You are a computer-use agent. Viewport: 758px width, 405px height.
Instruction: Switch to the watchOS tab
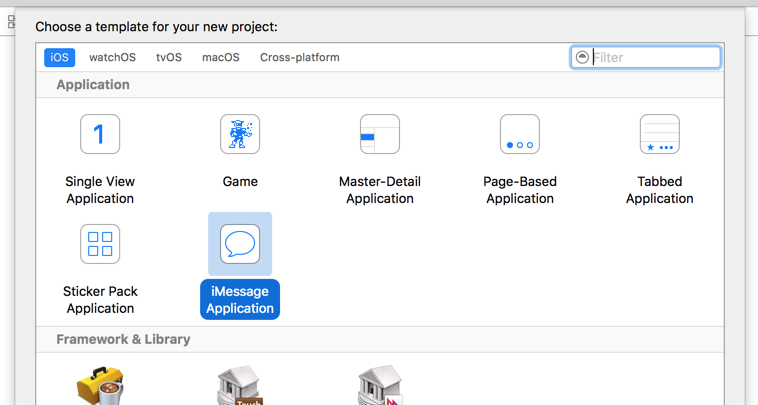tap(112, 58)
